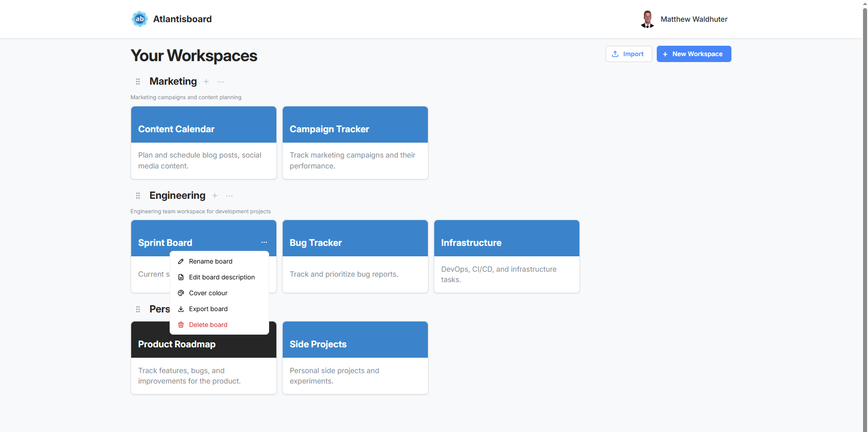
Task: Click 'Track features, bugs, and improvements' description
Action: click(x=190, y=376)
